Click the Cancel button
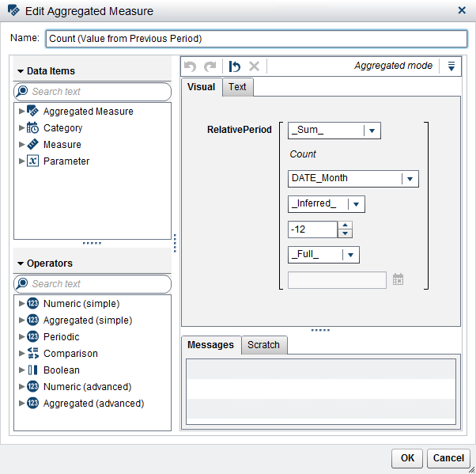Viewport: 476px width, 474px height. [448, 458]
